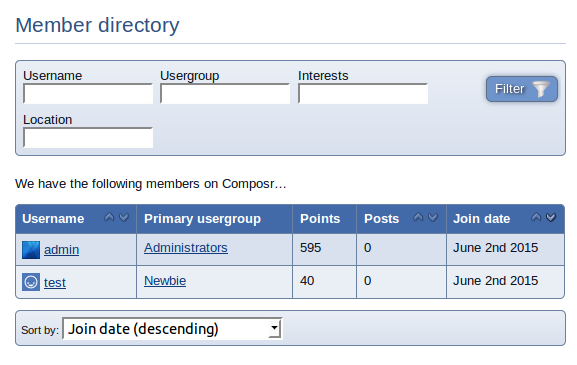Open the admin member profile link
The width and height of the screenshot is (577, 365).
[61, 250]
